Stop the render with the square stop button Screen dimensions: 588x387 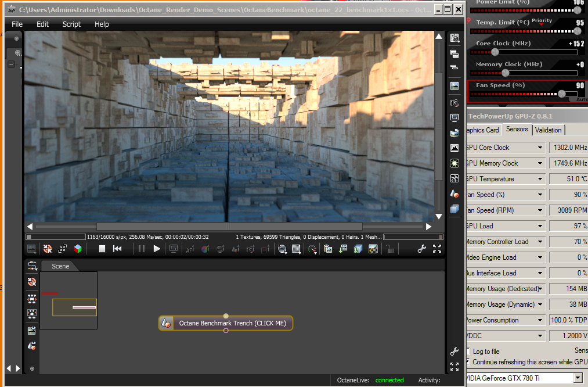(102, 249)
